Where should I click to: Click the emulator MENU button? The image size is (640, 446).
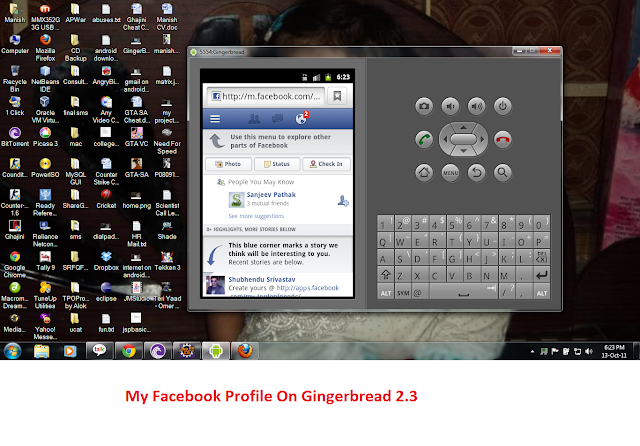coord(450,173)
